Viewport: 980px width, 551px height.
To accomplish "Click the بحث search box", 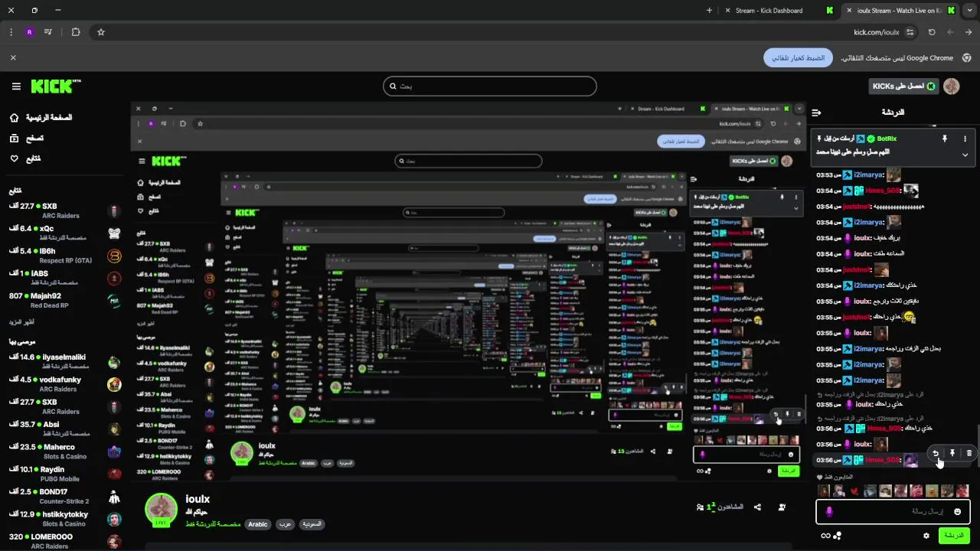I will (x=489, y=86).
